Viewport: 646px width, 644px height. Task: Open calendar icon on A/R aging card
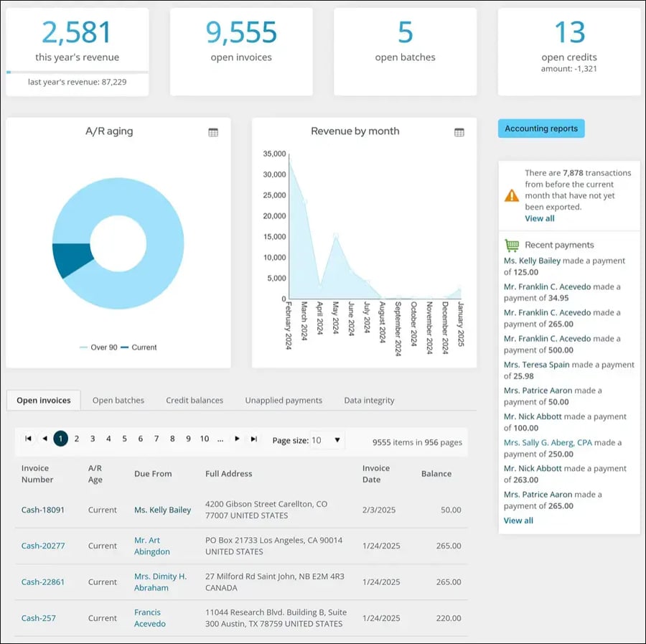point(212,132)
